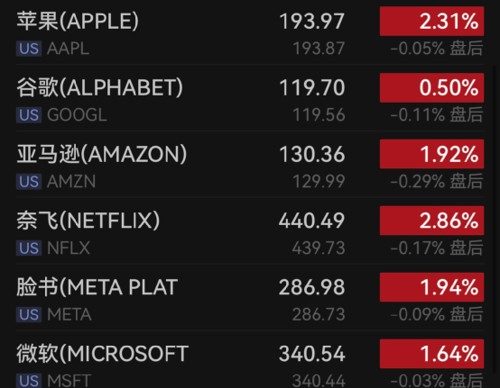500x388 pixels.
Task: Open the Microsoft (MICROSOFT) stock row
Action: coord(250,360)
